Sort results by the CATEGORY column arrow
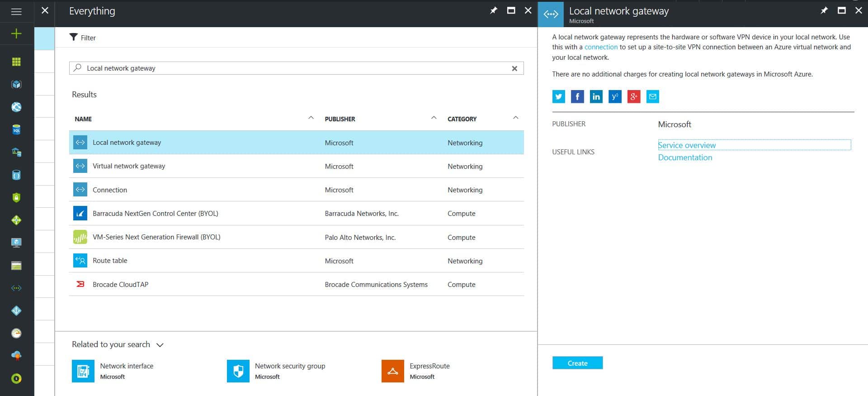 point(516,118)
